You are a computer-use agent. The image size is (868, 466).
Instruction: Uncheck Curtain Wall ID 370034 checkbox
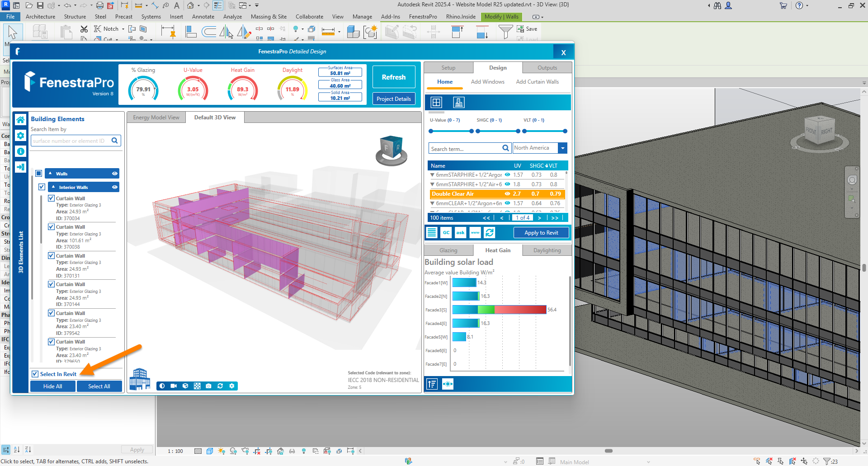(52, 198)
